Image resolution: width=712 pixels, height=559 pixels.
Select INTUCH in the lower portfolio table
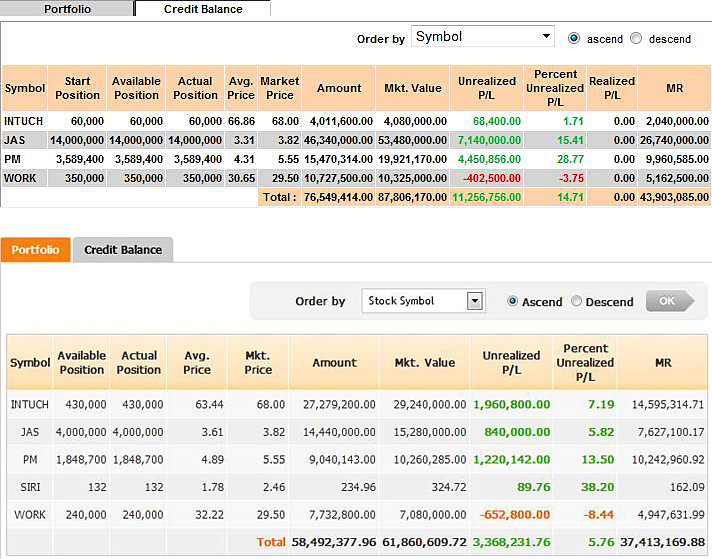29,405
